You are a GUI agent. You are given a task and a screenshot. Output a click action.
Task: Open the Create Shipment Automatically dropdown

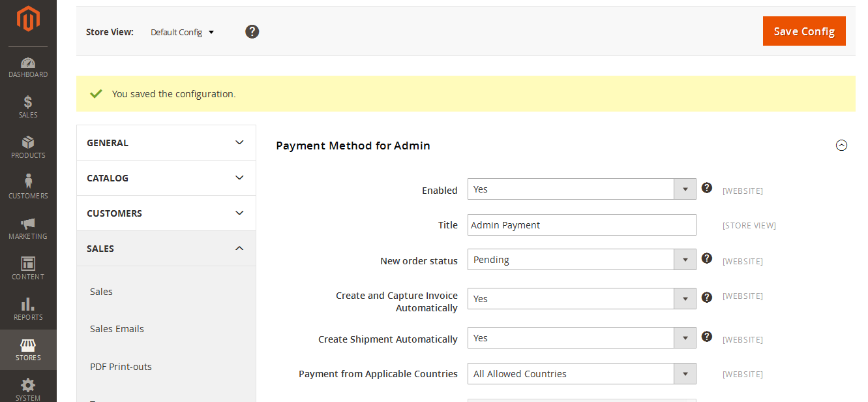(x=581, y=338)
